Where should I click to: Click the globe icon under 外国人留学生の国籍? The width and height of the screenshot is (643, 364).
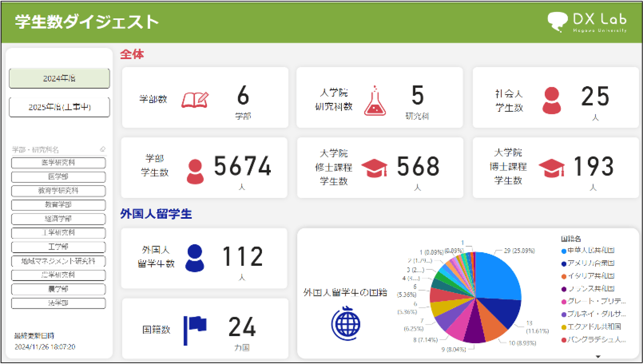pyautogui.click(x=346, y=323)
